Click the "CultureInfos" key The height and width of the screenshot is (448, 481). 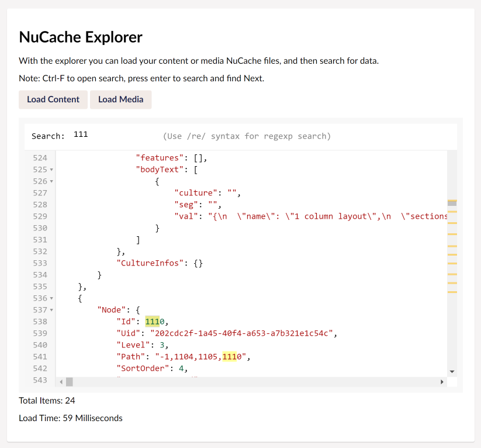150,263
